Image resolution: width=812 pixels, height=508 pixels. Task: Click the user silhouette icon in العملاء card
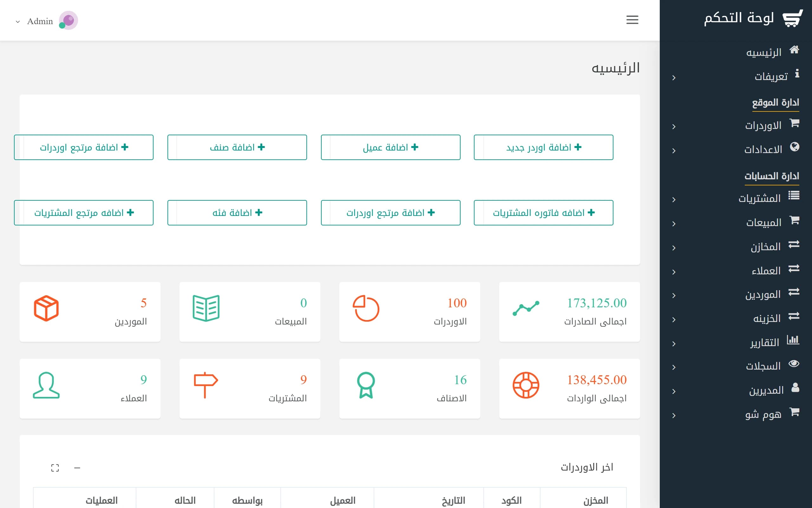(x=46, y=385)
